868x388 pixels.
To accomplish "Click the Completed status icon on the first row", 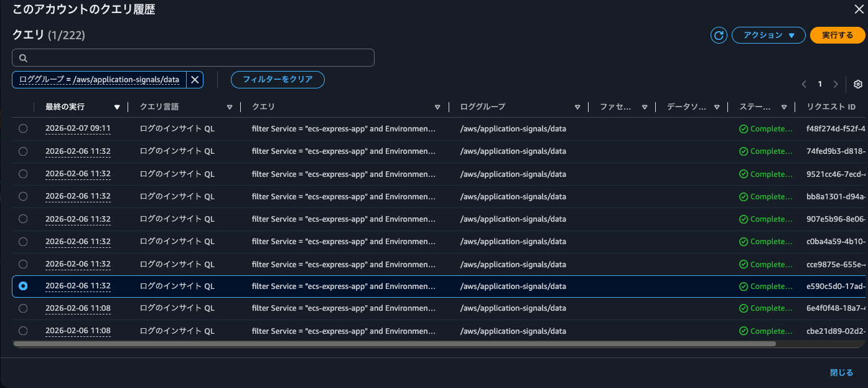I will 744,128.
